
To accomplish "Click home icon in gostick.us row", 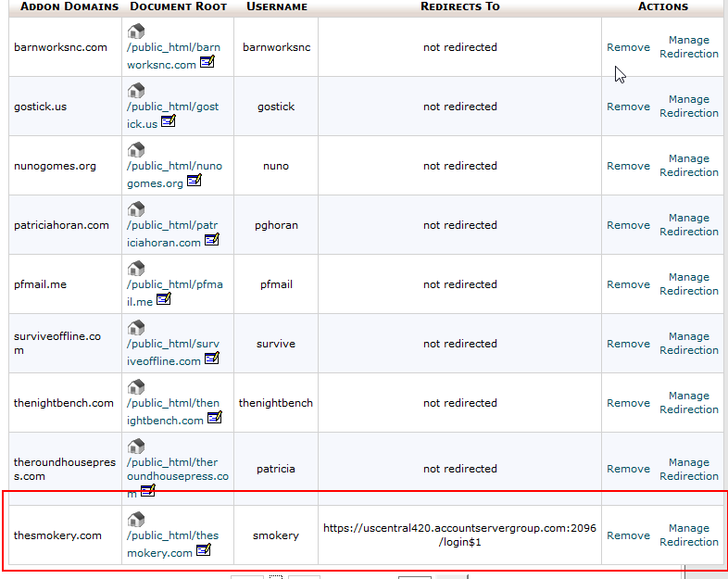I will 136,91.
